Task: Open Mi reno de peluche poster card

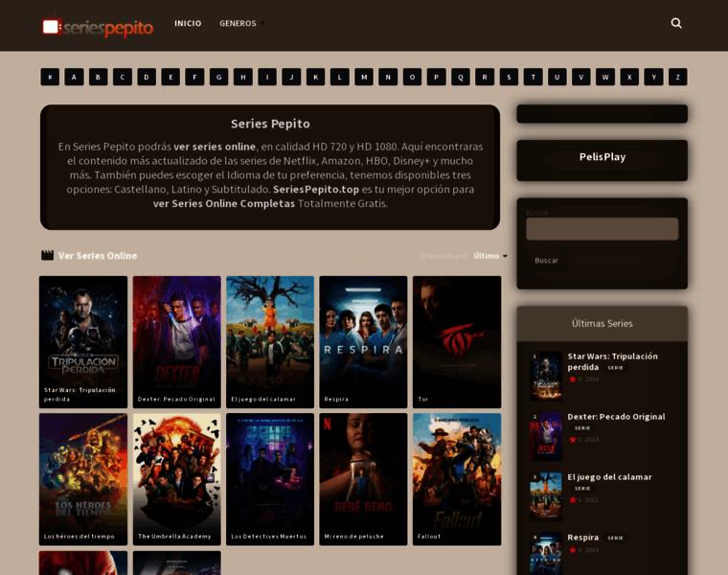Action: click(x=363, y=479)
